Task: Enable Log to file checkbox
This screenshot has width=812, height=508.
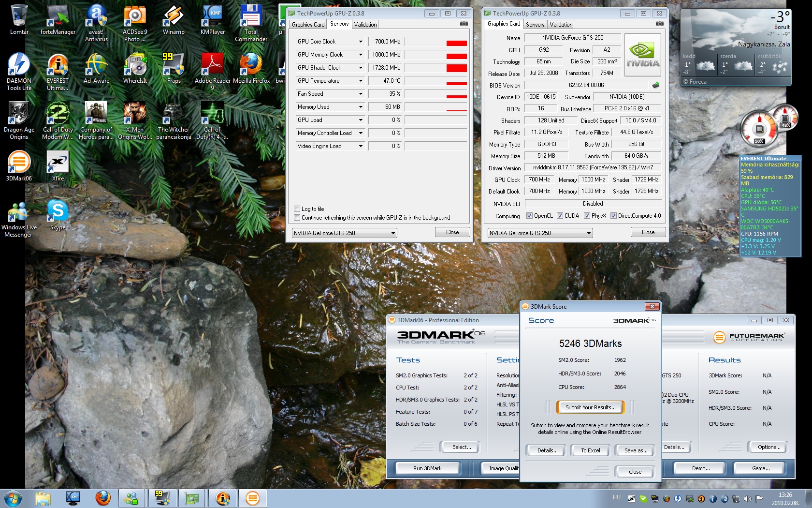Action: pos(297,209)
